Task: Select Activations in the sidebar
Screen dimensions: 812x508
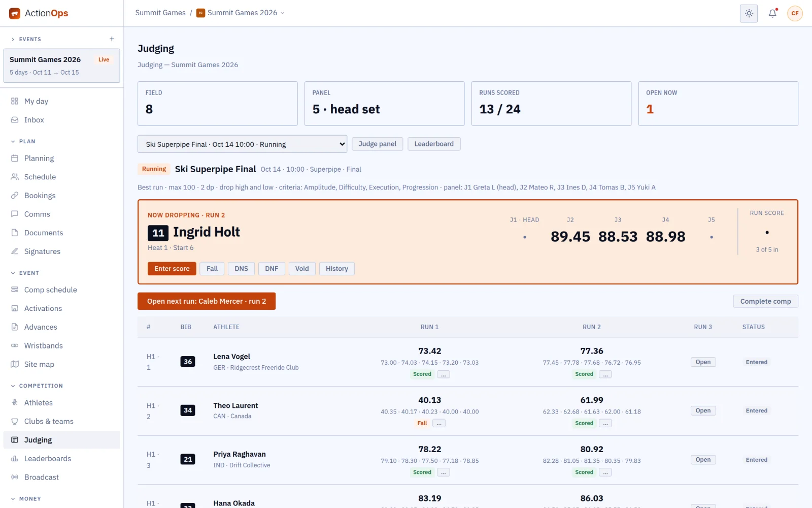Action: [x=61, y=308]
